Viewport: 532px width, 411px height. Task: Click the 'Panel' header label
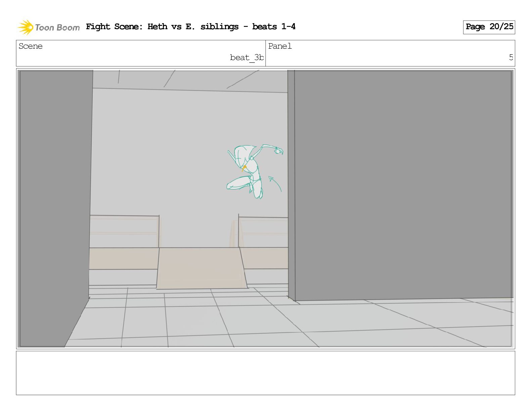(280, 46)
